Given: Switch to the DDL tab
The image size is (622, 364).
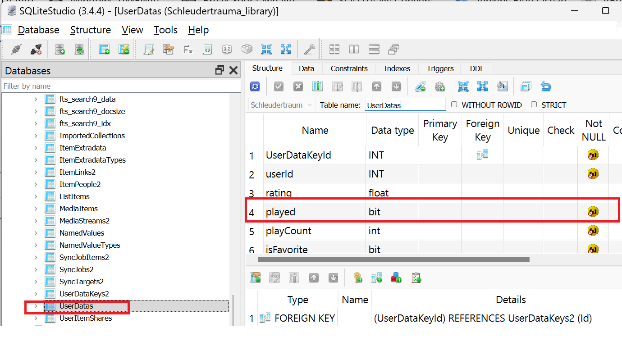Looking at the screenshot, I should 477,68.
